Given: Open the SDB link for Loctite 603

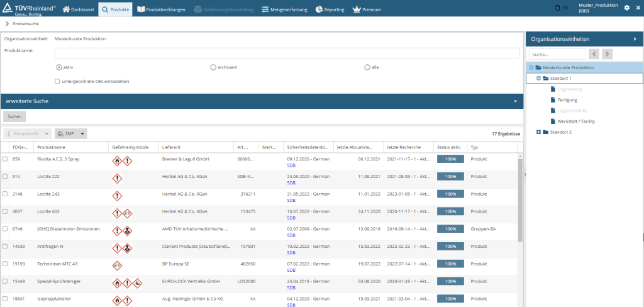Looking at the screenshot, I should [x=291, y=217].
